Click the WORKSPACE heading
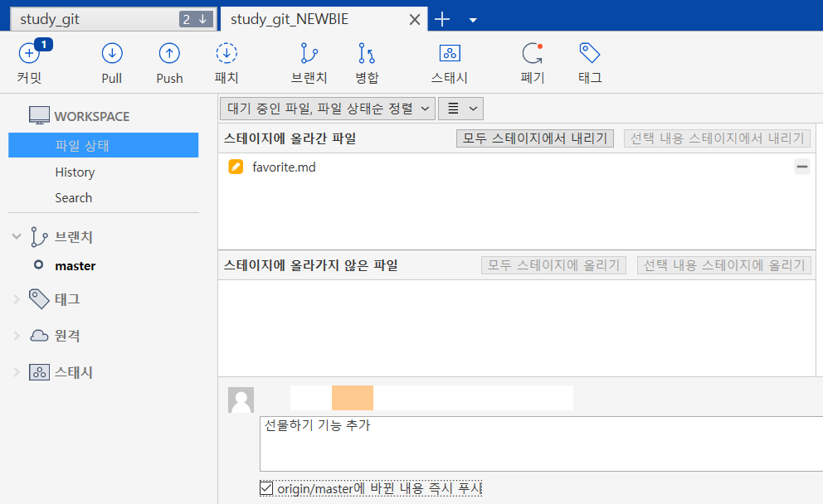The image size is (823, 504). click(x=92, y=116)
